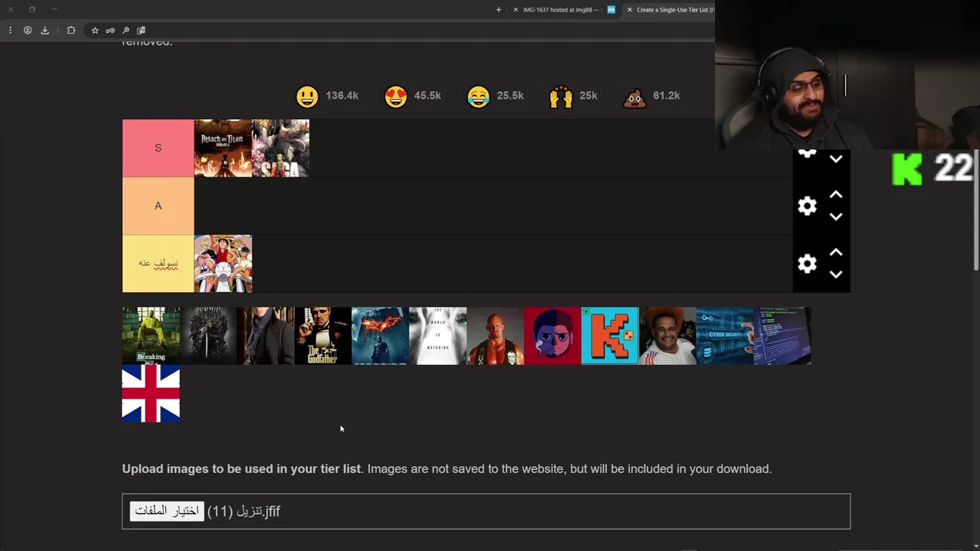Open settings gear for the yellow tier row
Screen dimensions: 980x551
tap(807, 264)
